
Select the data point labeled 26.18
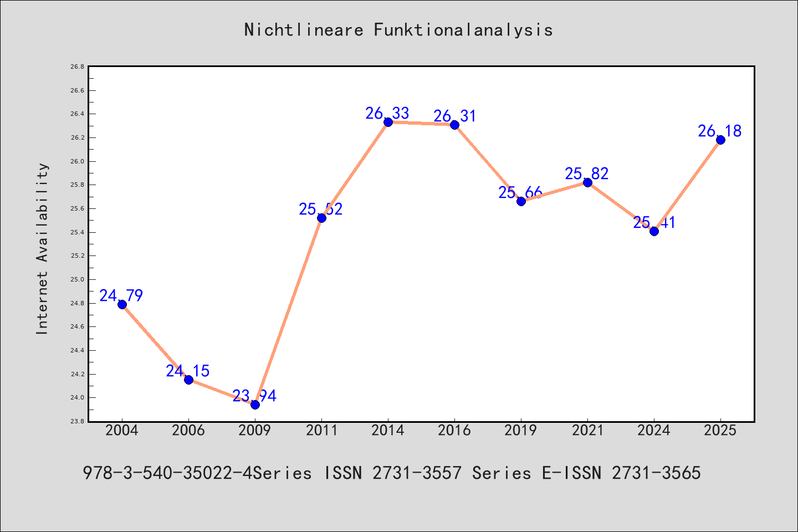[x=720, y=140]
